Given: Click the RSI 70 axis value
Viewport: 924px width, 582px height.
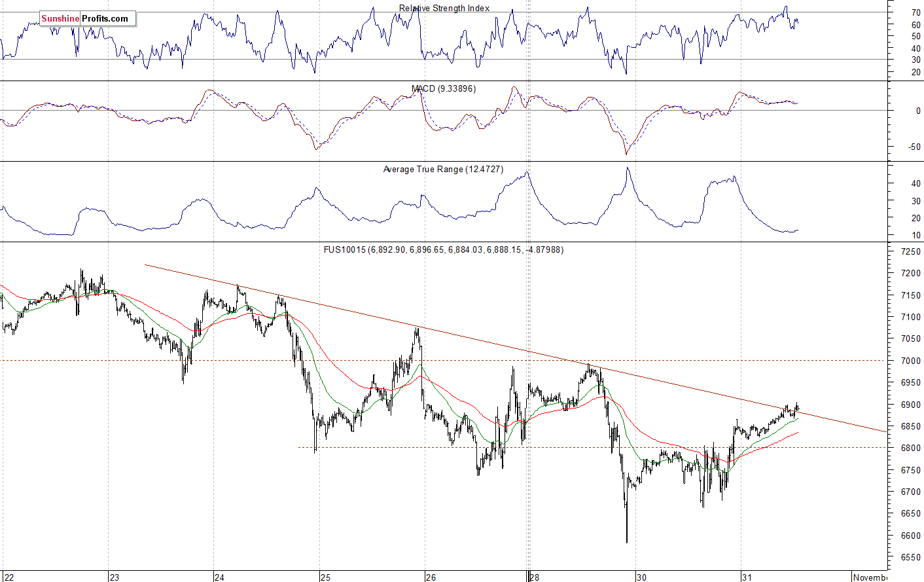Looking at the screenshot, I should click(x=915, y=12).
